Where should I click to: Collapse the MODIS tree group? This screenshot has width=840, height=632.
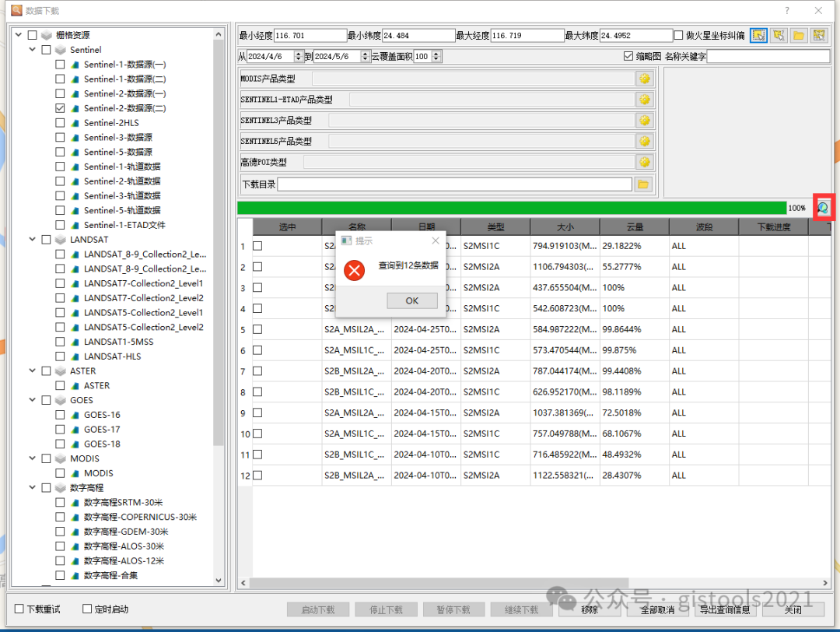(33, 458)
